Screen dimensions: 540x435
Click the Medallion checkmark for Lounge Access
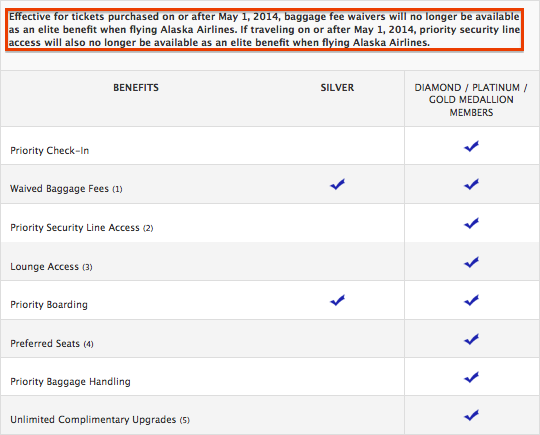click(471, 262)
